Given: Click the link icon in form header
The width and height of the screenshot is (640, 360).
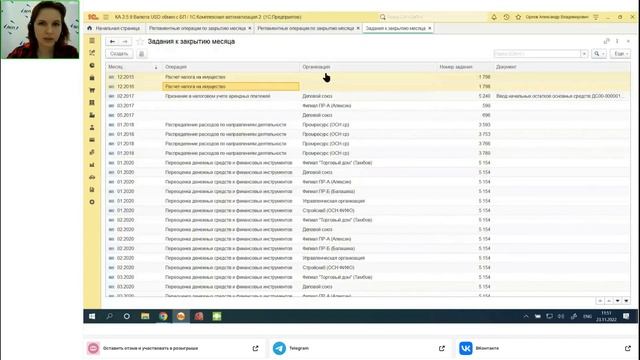Looking at the screenshot, I should (x=607, y=41).
